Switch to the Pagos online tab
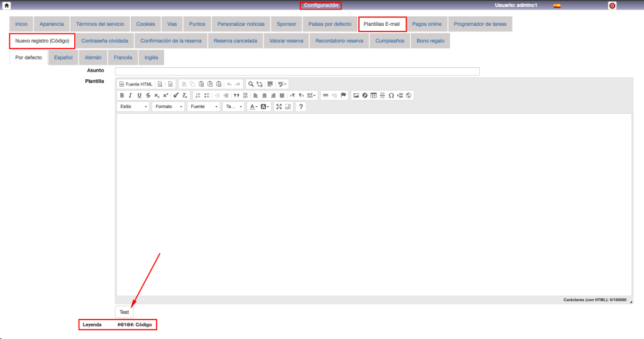 tap(427, 24)
